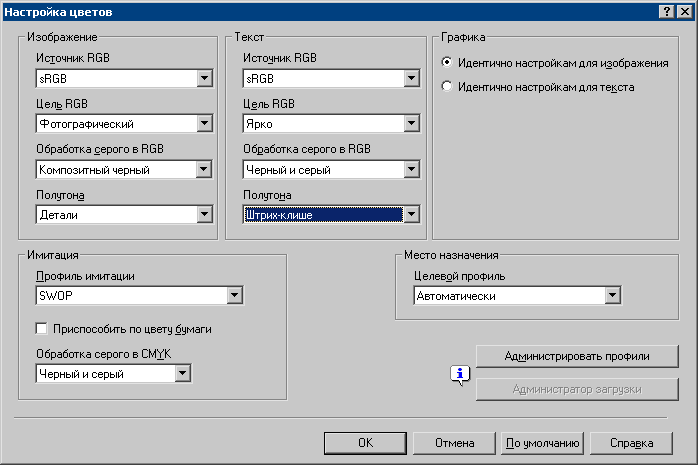This screenshot has height=465, width=698.
Task: Click the Обработка серого в CMYK label
Action: tap(104, 354)
